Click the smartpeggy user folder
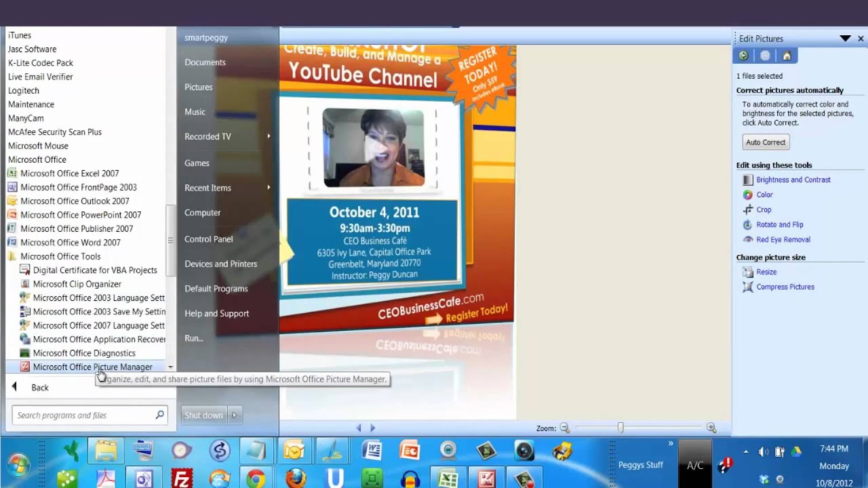Image resolution: width=868 pixels, height=488 pixels. (206, 38)
